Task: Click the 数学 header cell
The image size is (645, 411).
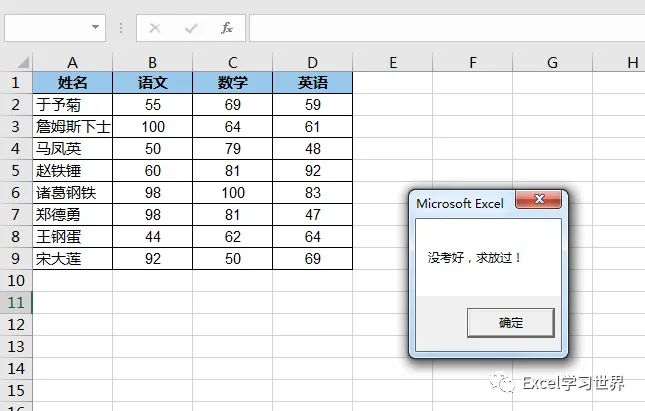Action: [x=232, y=83]
